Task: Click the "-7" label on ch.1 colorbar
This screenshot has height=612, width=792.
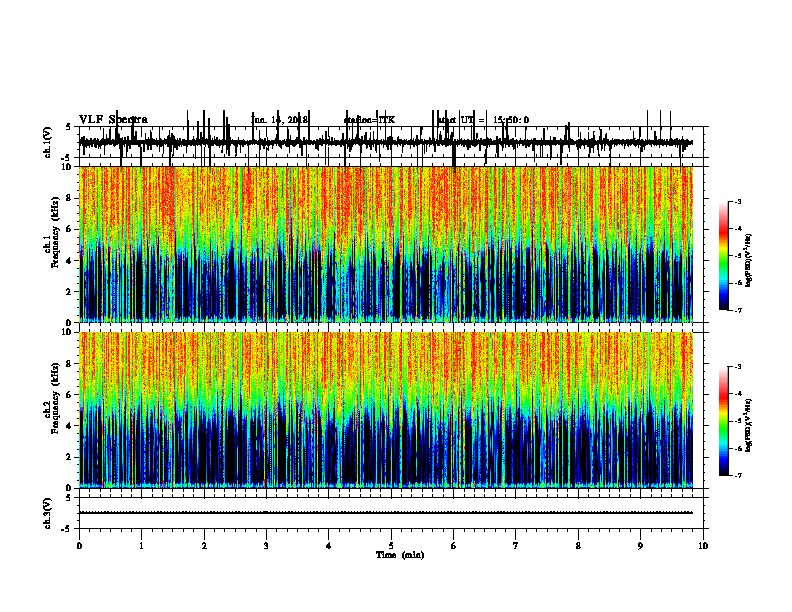Action: (x=737, y=310)
